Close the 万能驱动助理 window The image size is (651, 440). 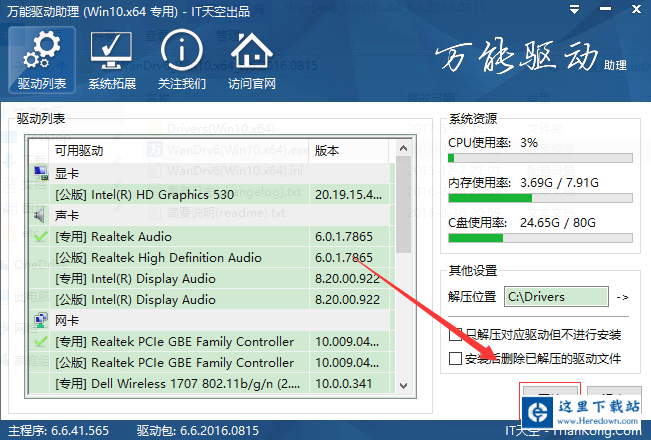point(636,9)
